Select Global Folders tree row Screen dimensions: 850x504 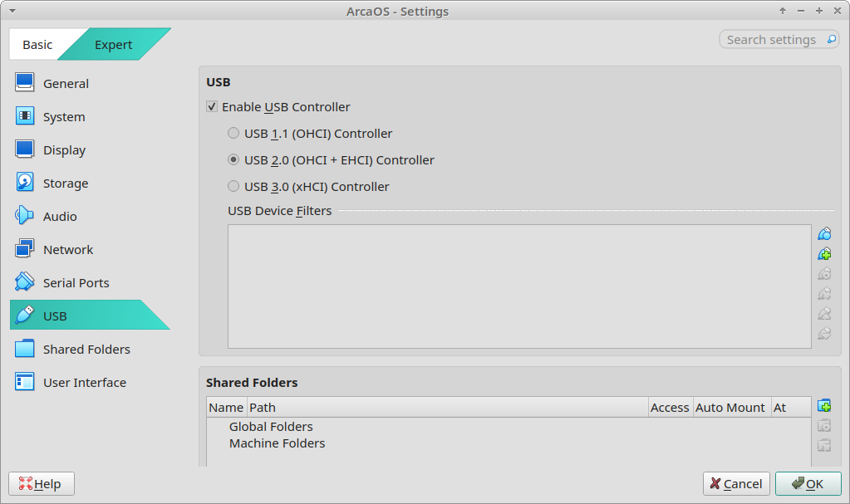point(271,427)
